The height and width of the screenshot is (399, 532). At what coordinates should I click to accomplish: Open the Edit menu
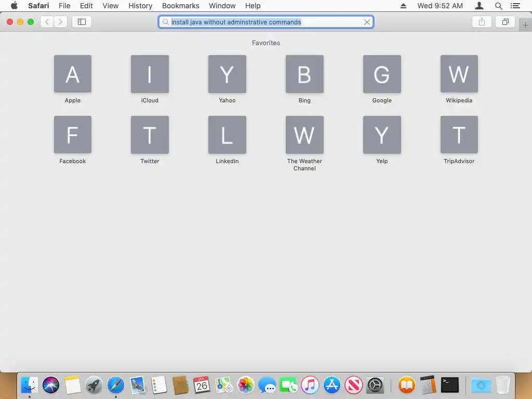pos(86,6)
